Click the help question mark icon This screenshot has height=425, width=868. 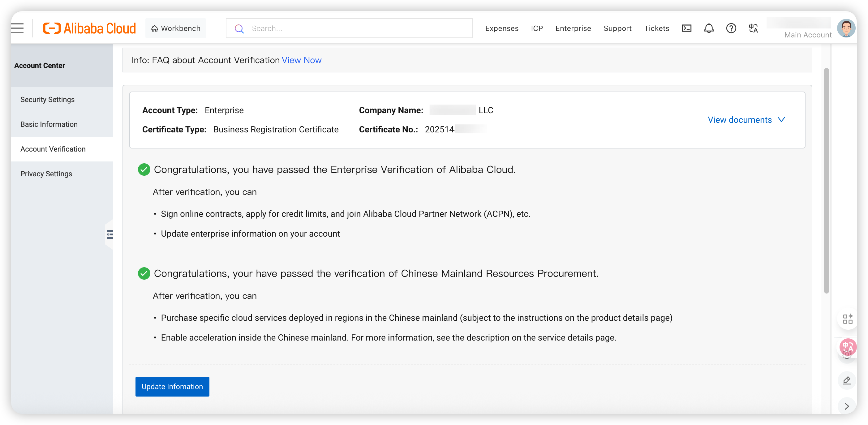coord(731,28)
